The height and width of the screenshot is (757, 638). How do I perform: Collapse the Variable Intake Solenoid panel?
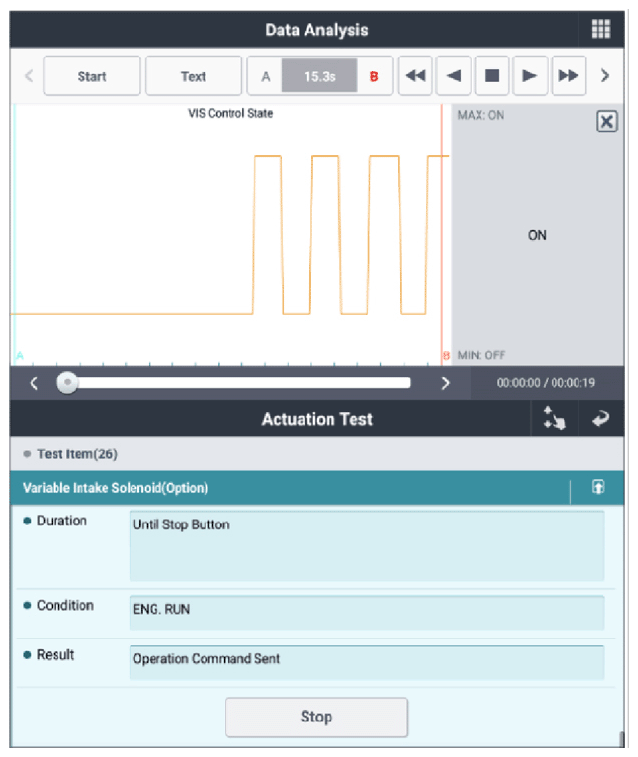point(598,488)
